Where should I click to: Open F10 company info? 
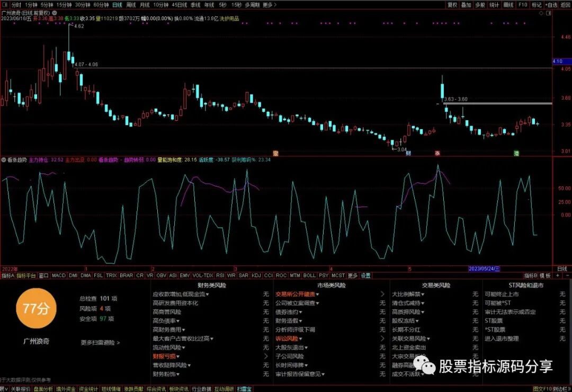point(523,5)
